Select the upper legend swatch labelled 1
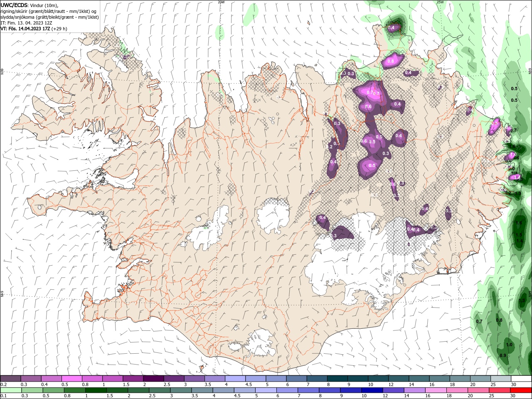Image resolution: width=532 pixels, height=399 pixels. point(112,379)
